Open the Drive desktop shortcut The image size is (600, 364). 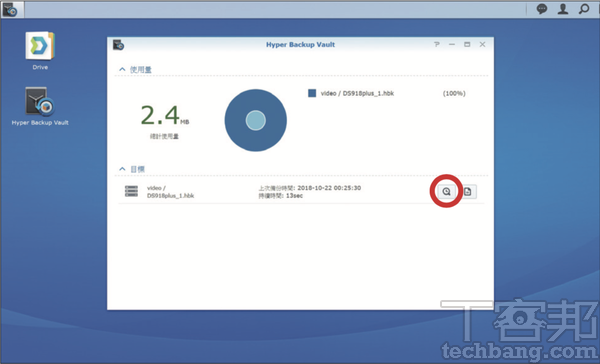[40, 51]
